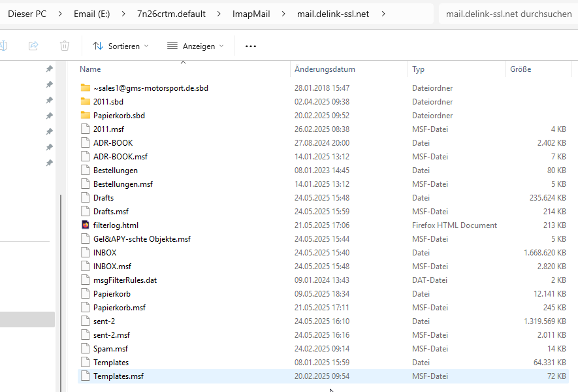578x392 pixels.
Task: Navigate to Email (E:) breadcrumb
Action: click(x=92, y=14)
